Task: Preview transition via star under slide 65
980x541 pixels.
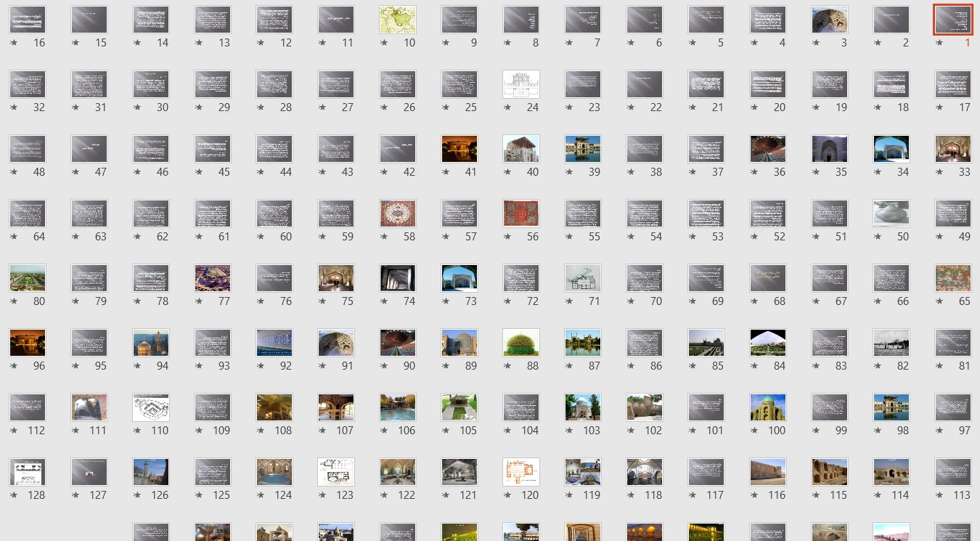Action: tap(939, 301)
